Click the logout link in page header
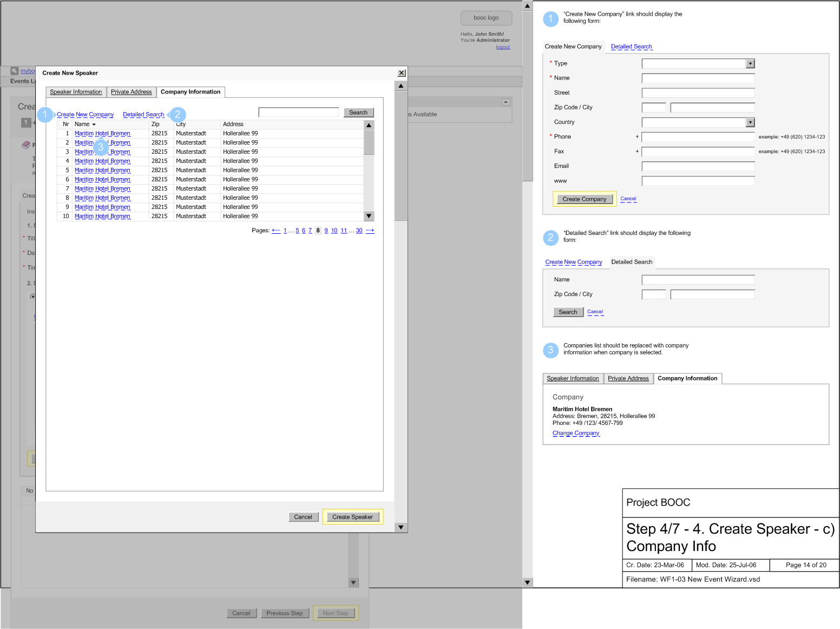The height and width of the screenshot is (629, 840). pos(503,47)
